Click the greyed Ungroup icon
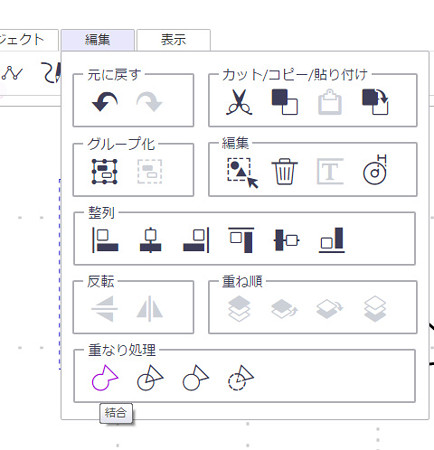Viewport: 434px width, 450px height. (x=150, y=172)
